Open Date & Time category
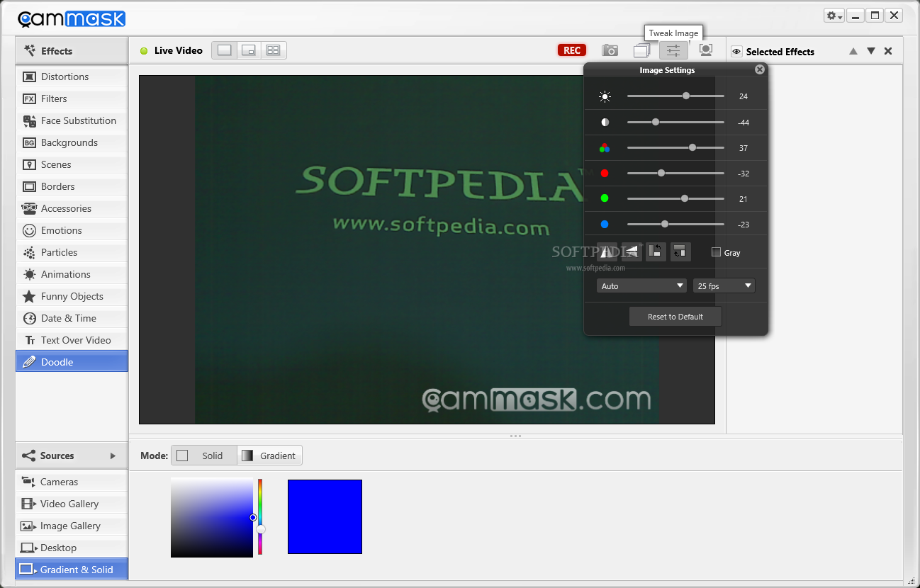Image resolution: width=920 pixels, height=588 pixels. (72, 318)
